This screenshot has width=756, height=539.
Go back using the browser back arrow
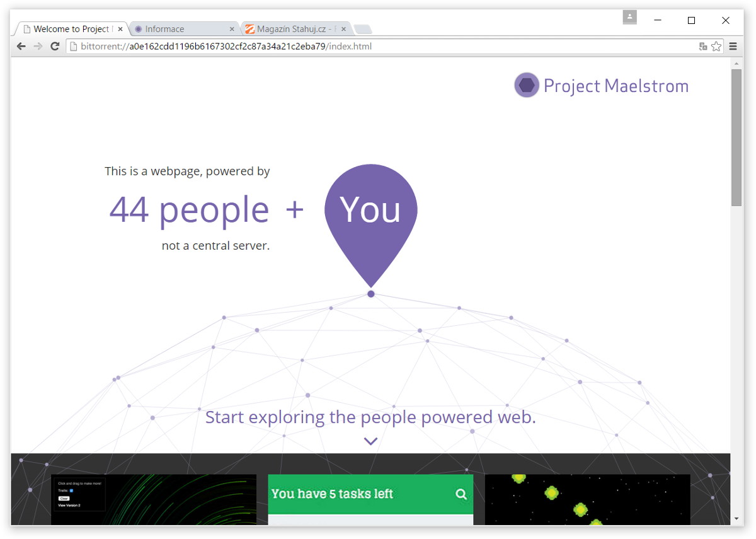21,46
